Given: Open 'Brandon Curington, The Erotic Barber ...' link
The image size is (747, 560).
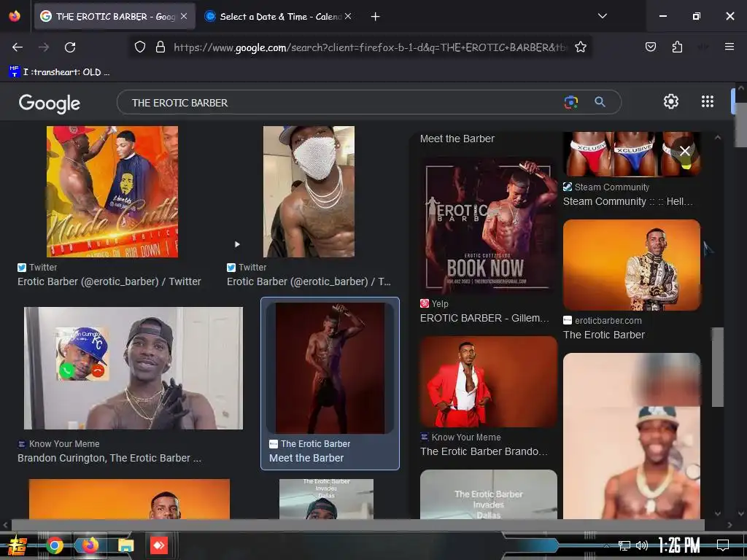Looking at the screenshot, I should point(109,458).
